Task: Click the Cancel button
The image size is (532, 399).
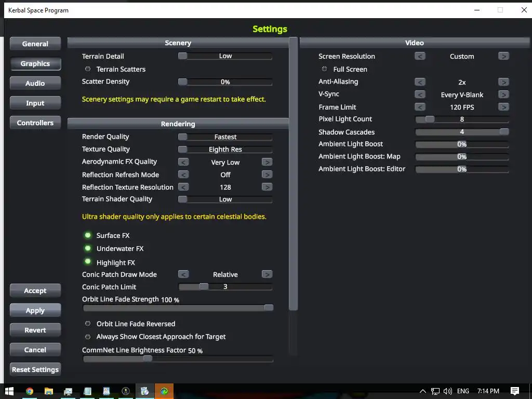Action: coord(35,350)
